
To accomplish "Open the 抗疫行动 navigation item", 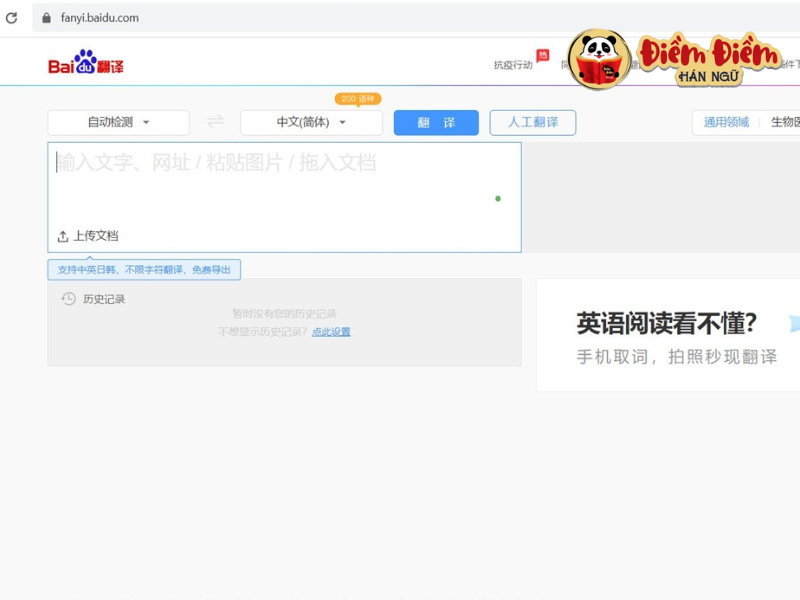I will tap(513, 66).
